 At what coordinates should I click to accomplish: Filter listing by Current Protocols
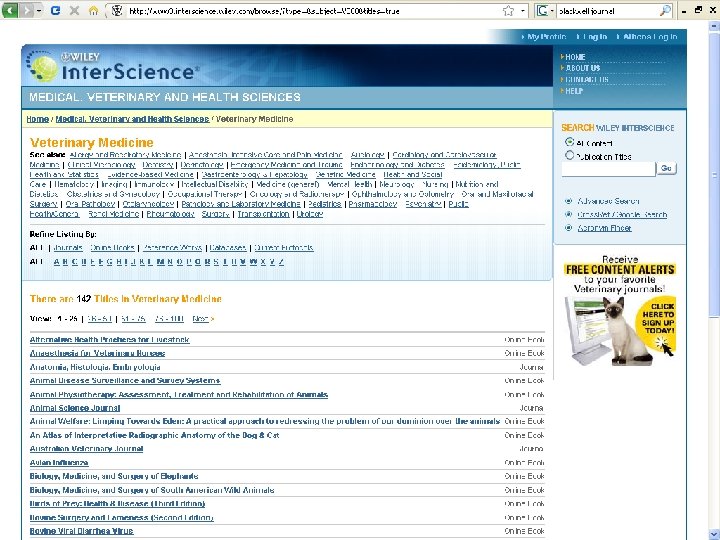pyautogui.click(x=284, y=248)
